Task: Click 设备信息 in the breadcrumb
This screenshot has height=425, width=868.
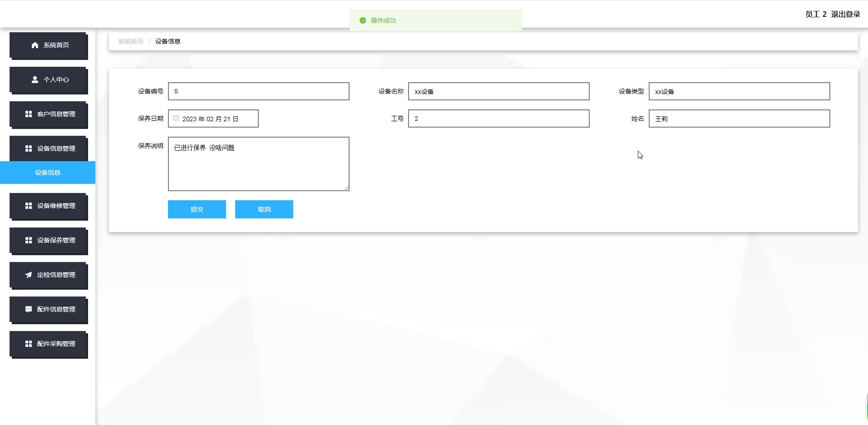Action: (x=168, y=41)
